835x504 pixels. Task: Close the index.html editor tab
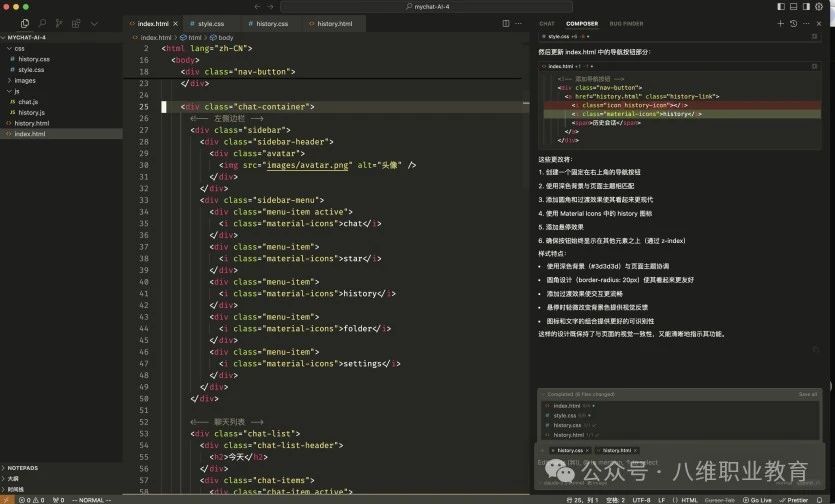coord(176,23)
